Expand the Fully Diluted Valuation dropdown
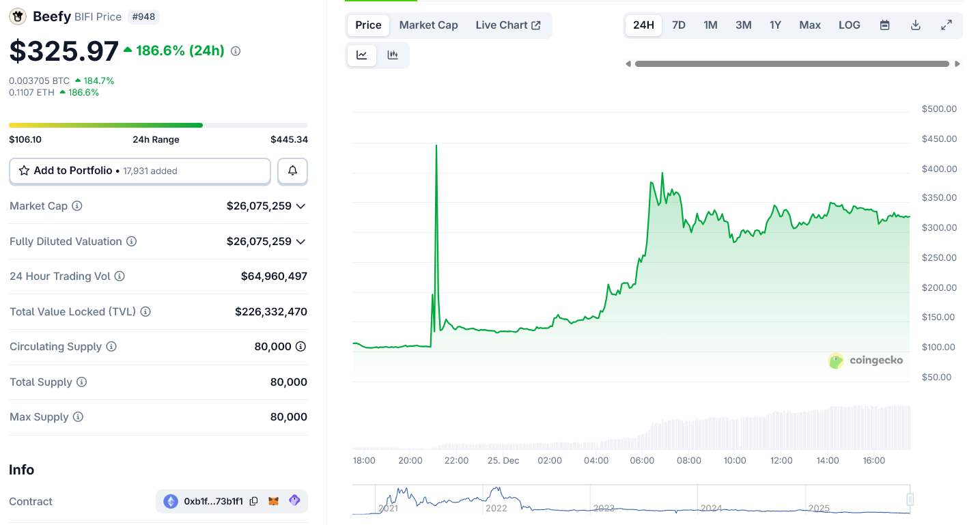The height and width of the screenshot is (525, 980). [x=300, y=241]
